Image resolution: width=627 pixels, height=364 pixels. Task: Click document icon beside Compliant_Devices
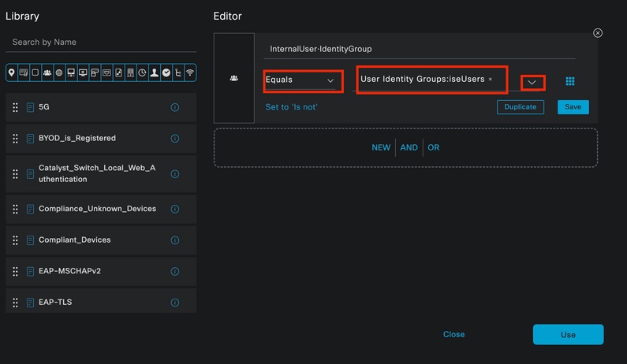click(x=30, y=240)
